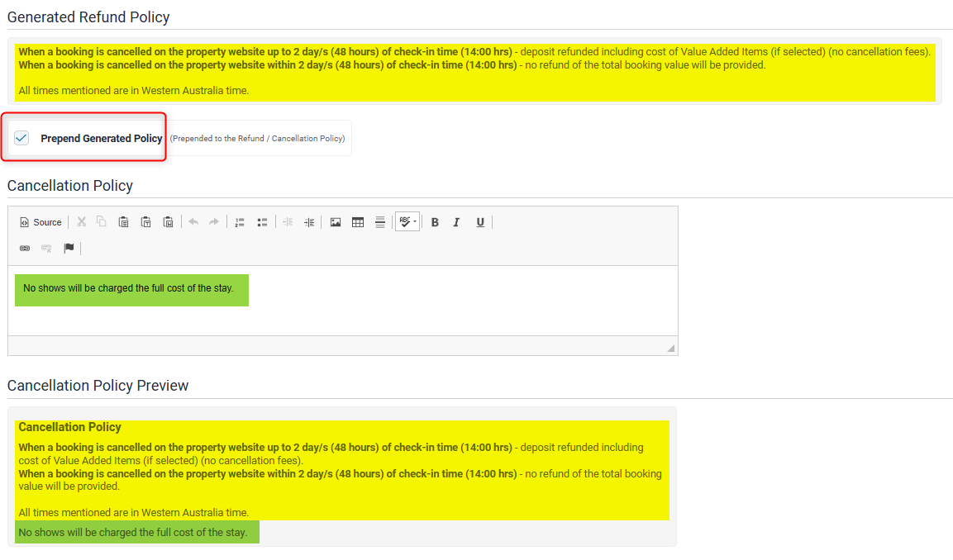953x560 pixels.
Task: Toggle bold formatting
Action: click(435, 222)
